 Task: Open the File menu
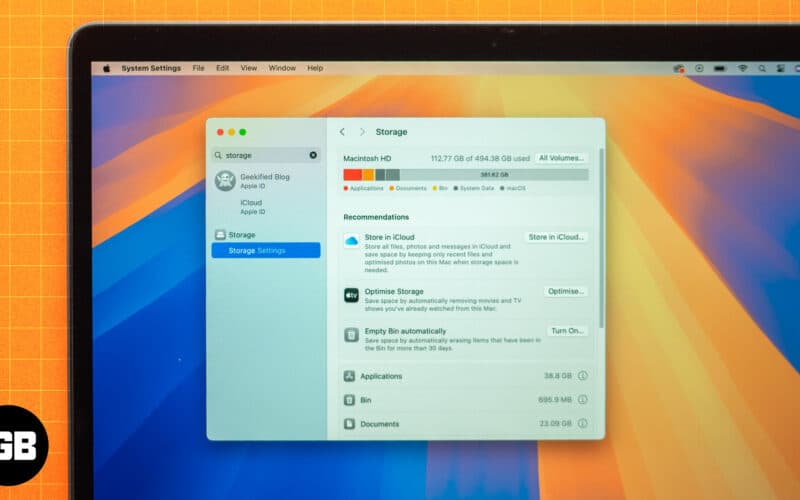pyautogui.click(x=198, y=68)
